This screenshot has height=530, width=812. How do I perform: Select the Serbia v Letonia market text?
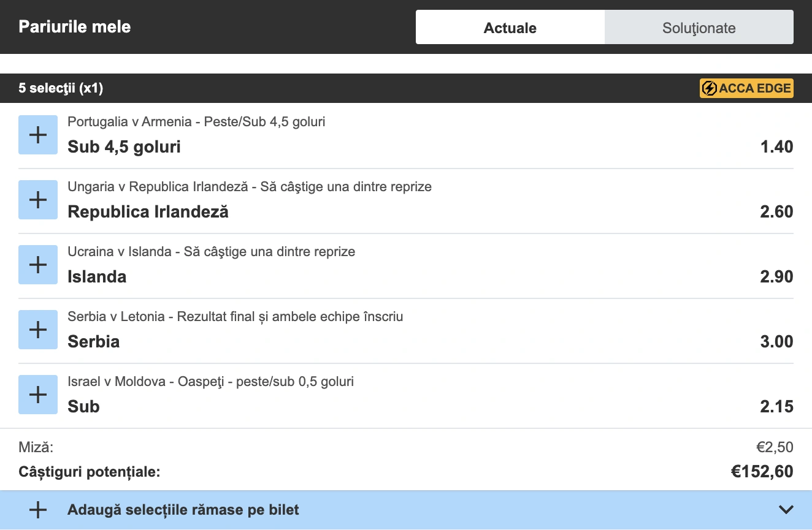click(x=235, y=316)
